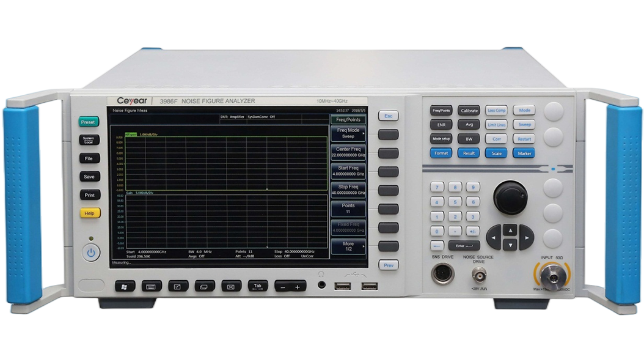644x362 pixels.
Task: Click the yellow Help button
Action: point(90,213)
